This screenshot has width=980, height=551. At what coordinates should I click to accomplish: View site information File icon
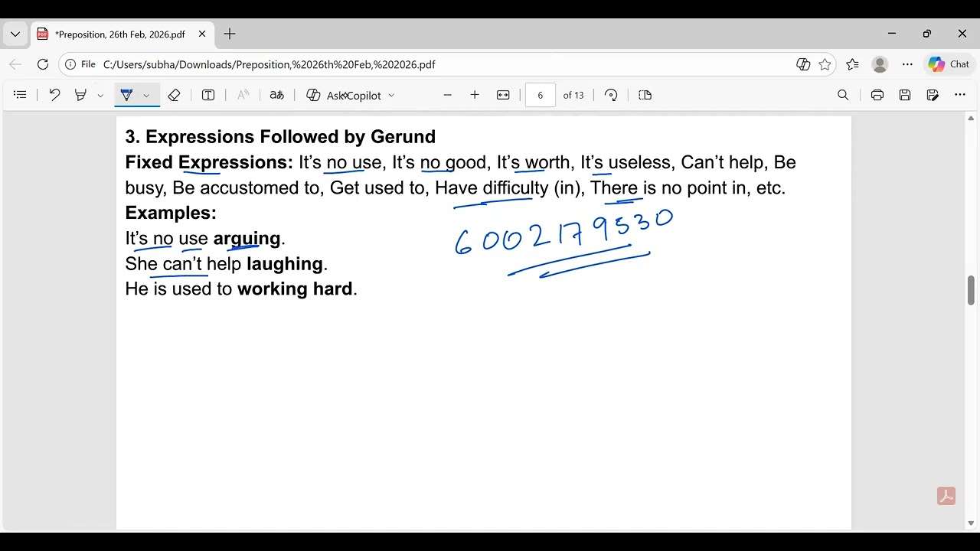(80, 65)
